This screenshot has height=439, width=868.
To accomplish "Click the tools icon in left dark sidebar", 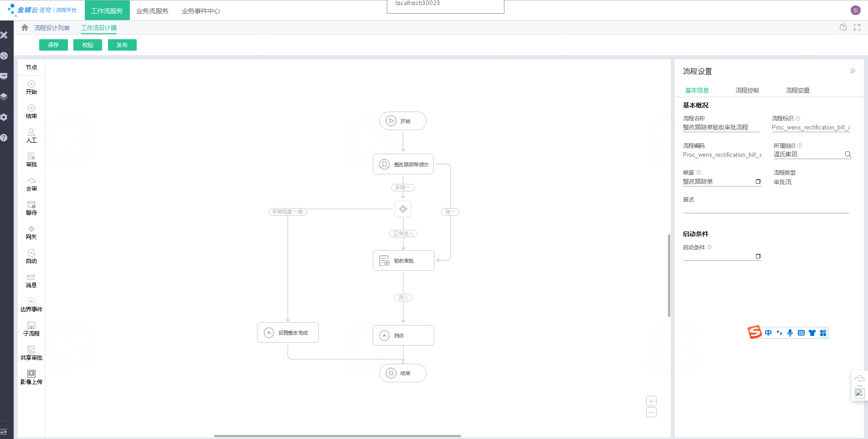I will pos(4,35).
